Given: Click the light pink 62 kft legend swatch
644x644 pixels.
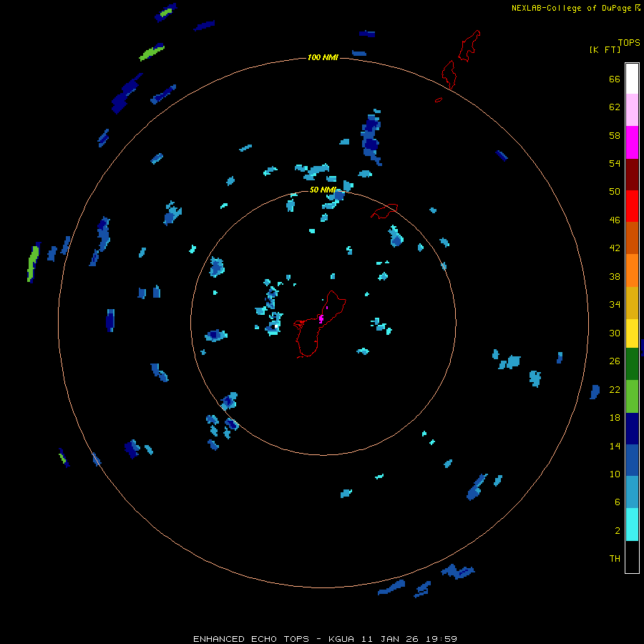Looking at the screenshot, I should pyautogui.click(x=632, y=110).
